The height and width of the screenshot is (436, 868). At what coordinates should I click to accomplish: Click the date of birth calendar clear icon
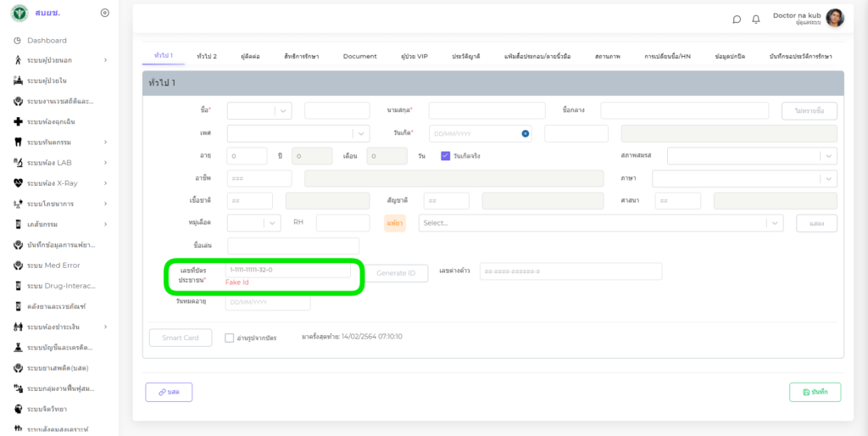[x=526, y=133]
